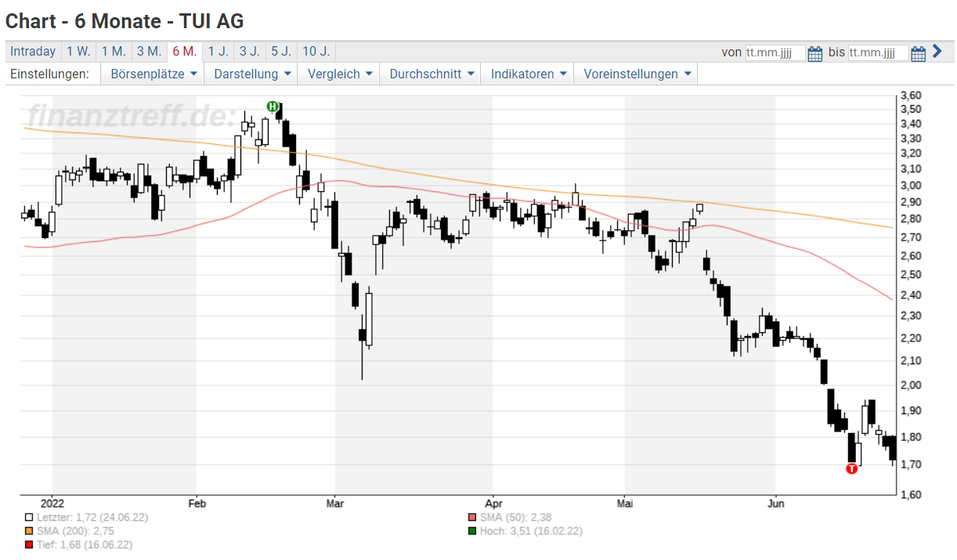Click the 'Mai' x-axis label
Viewport: 957px width, 560px height.
624,502
